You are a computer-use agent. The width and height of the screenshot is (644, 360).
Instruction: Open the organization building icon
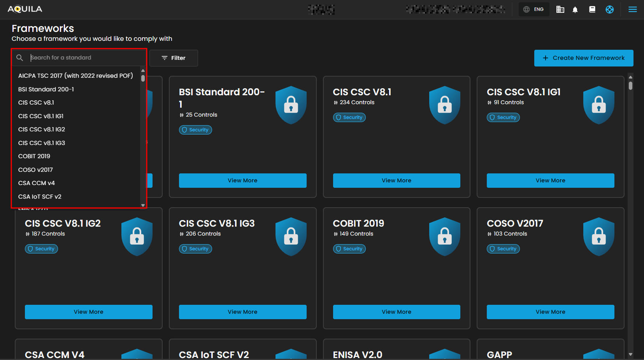tap(560, 9)
